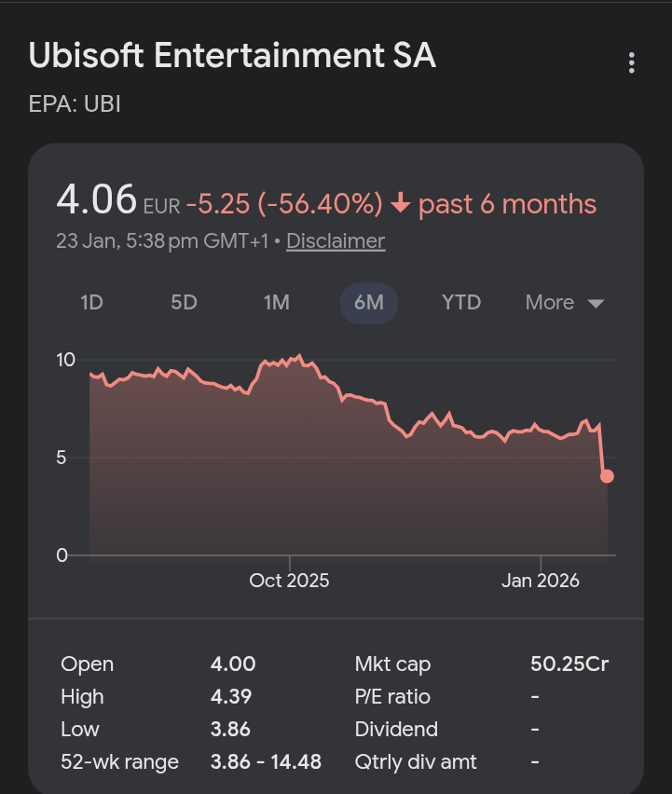Click the current price dot on chart
This screenshot has width=672, height=794.
pyautogui.click(x=607, y=476)
